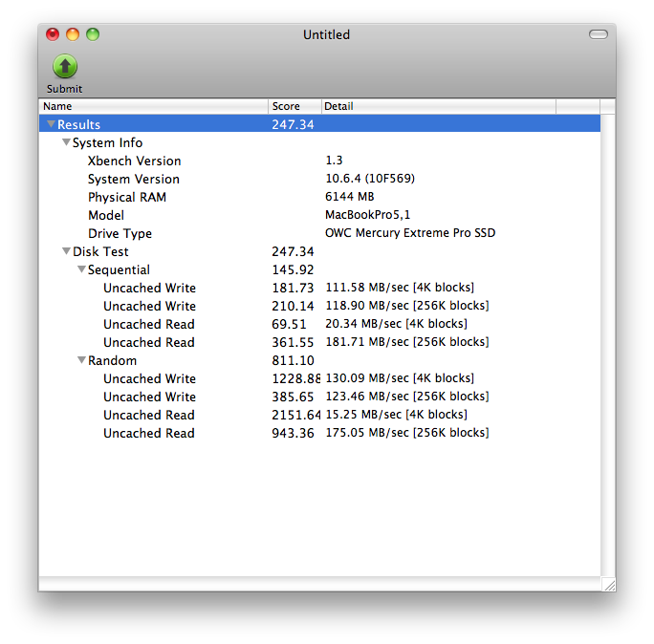Click the MacBookPro5,1 model value

click(367, 215)
